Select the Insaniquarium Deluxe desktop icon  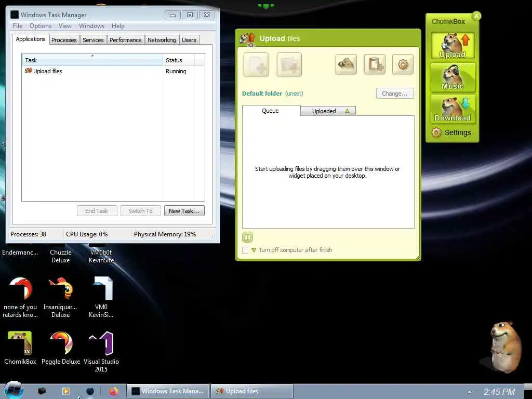click(x=60, y=297)
